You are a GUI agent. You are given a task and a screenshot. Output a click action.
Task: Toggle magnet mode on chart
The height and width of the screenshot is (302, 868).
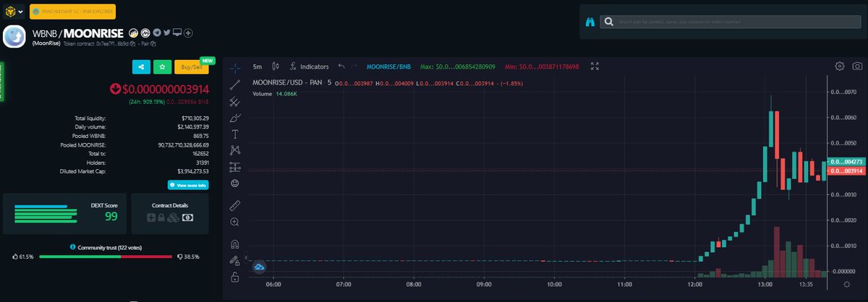[235, 243]
